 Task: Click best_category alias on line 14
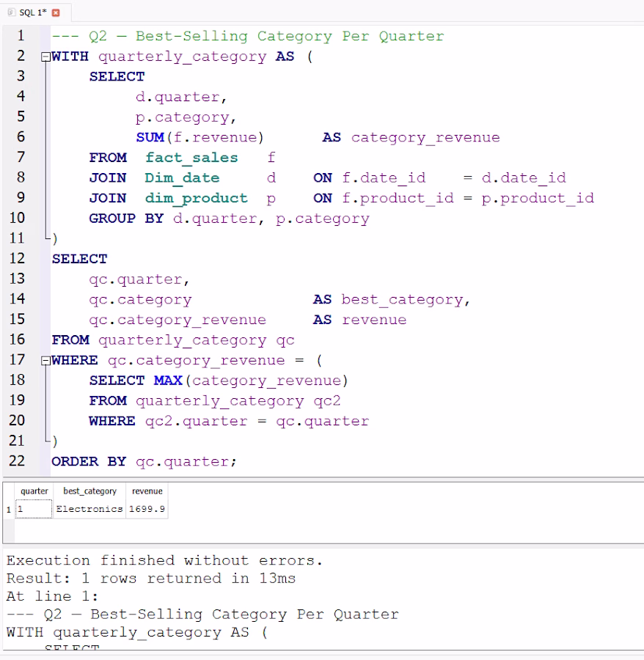coord(402,300)
